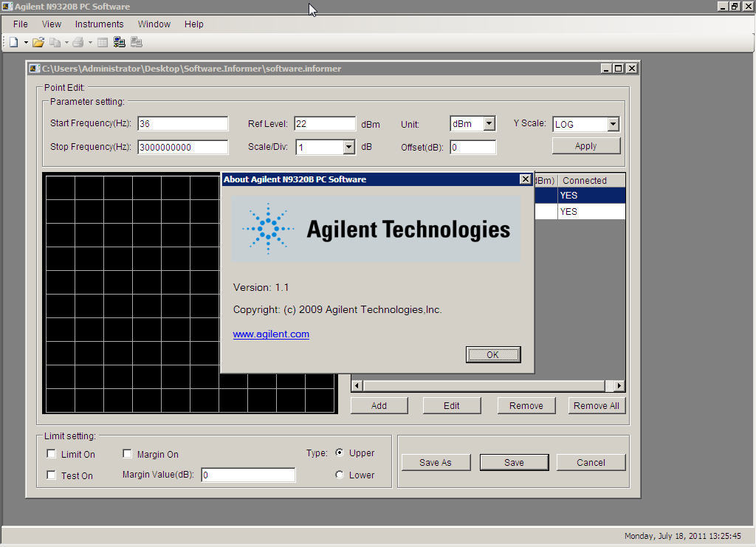
Task: Click the Connect instrument computers icon
Action: 119,42
